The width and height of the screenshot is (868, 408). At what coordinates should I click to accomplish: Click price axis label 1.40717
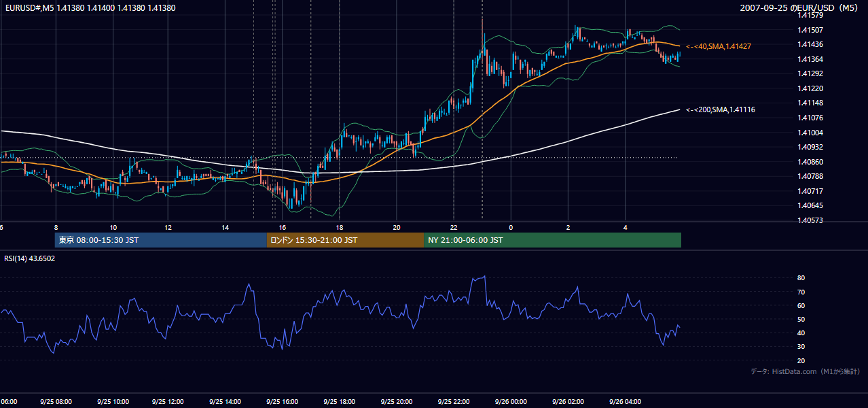809,191
